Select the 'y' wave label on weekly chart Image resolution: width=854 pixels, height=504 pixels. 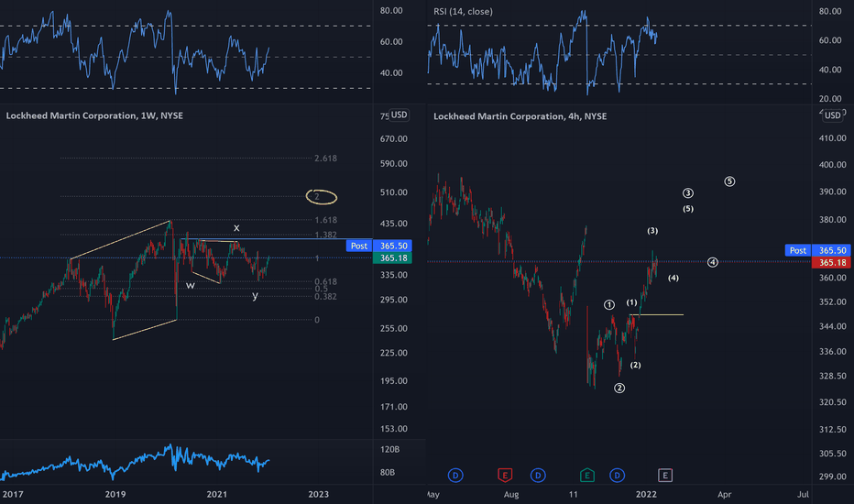pyautogui.click(x=255, y=295)
